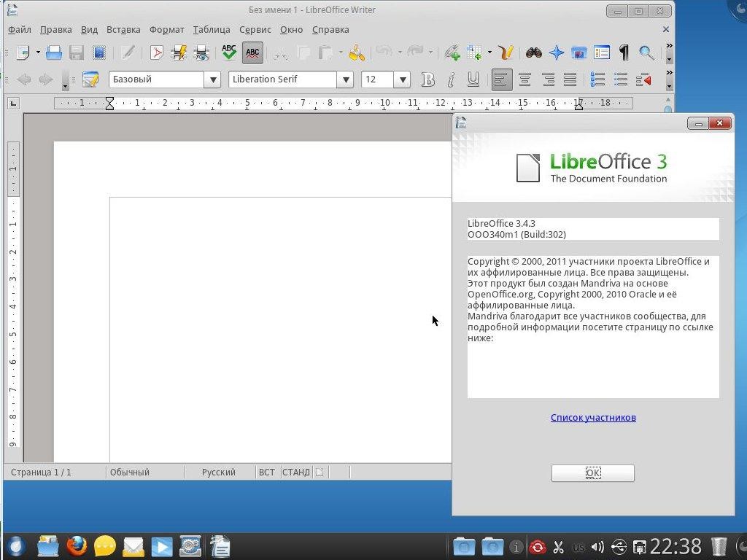
Task: Click the document modified indicator in status bar
Action: pyautogui.click(x=320, y=472)
